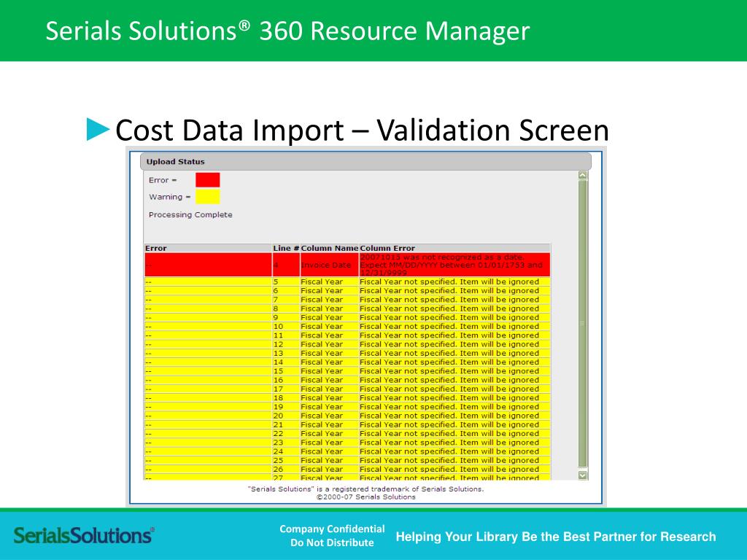Click the ©2000-07 Serials Solutions copyright line
This screenshot has width=747, height=560.
point(365,497)
